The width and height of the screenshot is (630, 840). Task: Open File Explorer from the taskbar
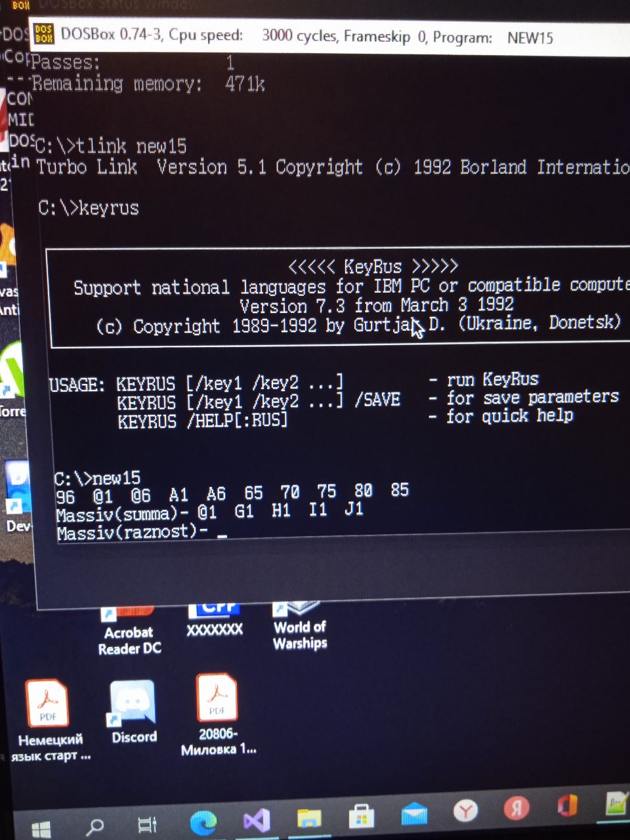coord(308,818)
